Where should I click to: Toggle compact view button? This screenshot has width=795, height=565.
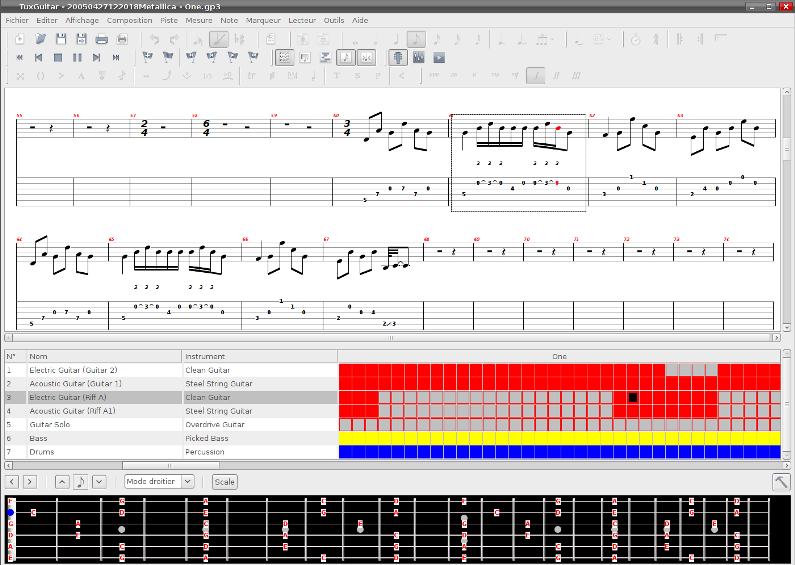click(x=366, y=58)
